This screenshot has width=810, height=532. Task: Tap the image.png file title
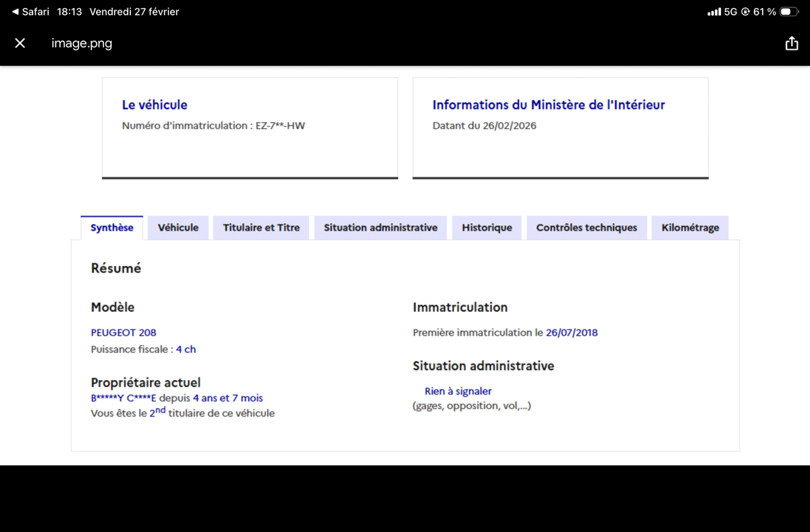(x=82, y=44)
